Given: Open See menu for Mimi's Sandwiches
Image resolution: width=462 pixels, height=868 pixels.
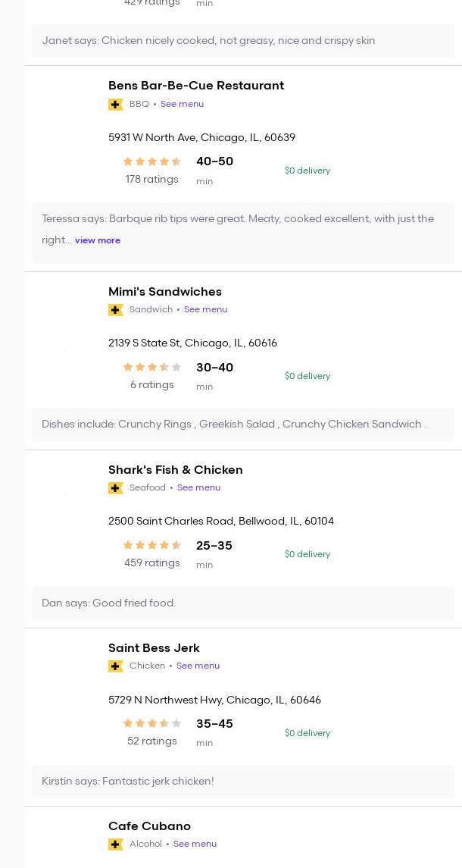Looking at the screenshot, I should tap(205, 309).
